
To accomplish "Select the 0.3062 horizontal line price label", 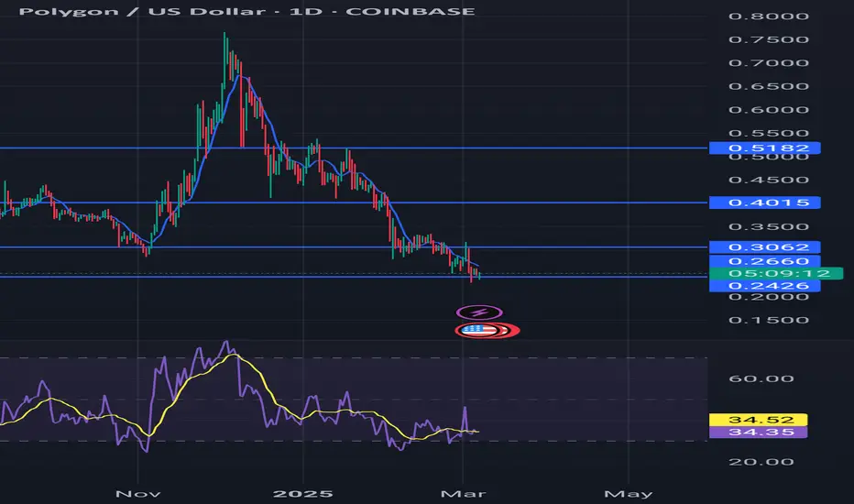I will pos(765,247).
